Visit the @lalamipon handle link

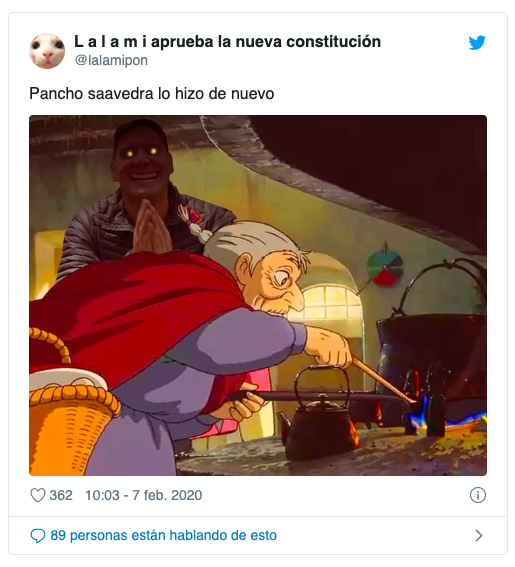click(x=111, y=60)
